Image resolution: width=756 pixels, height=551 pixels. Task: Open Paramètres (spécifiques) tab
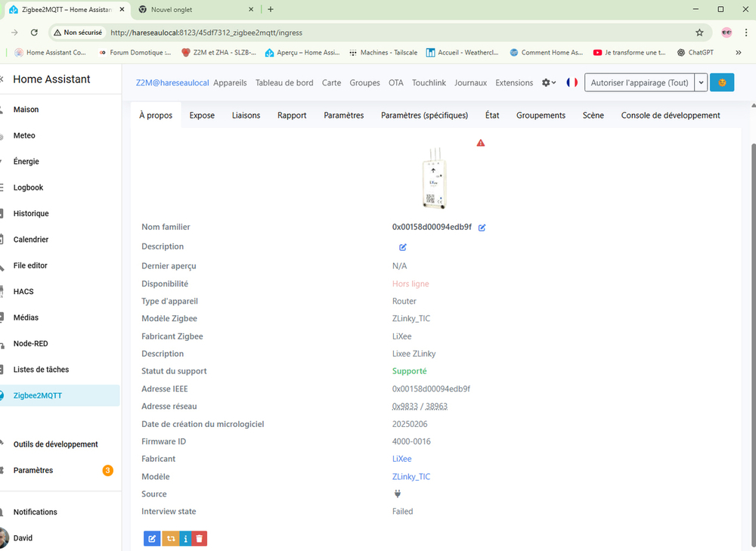[424, 115]
